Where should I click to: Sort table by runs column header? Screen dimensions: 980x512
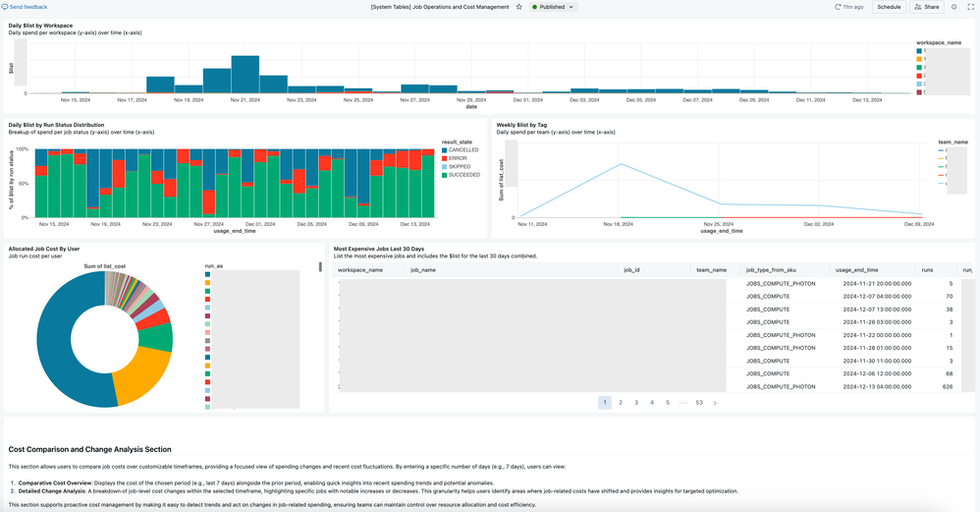(926, 268)
